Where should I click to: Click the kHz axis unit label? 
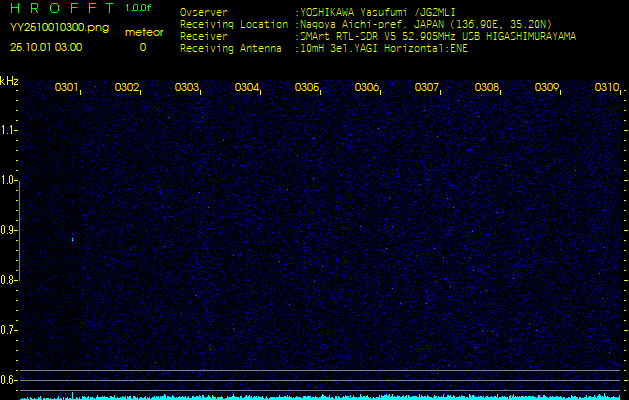click(9, 81)
